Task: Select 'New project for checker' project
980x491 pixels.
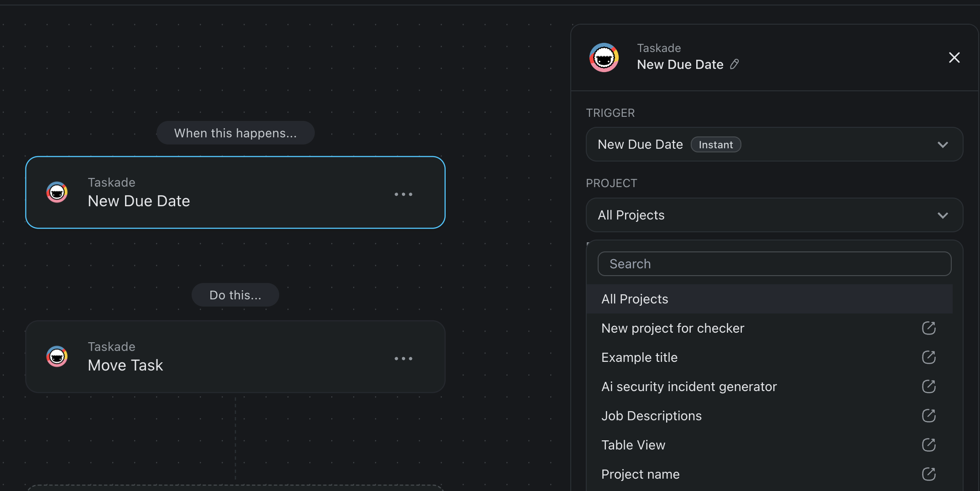Action: pos(770,328)
